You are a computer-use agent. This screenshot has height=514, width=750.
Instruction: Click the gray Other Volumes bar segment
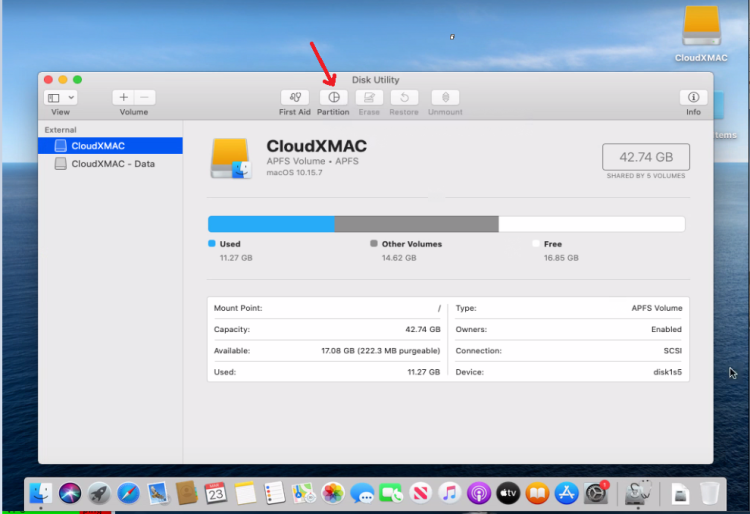(416, 224)
